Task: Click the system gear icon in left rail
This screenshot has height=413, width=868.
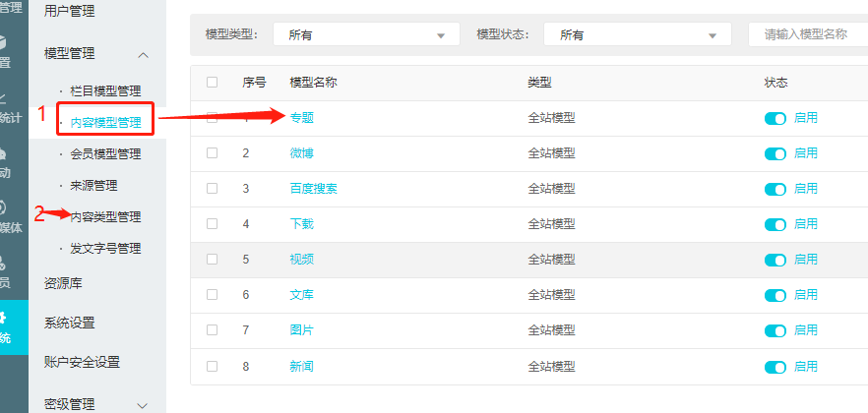Action: tap(4, 318)
